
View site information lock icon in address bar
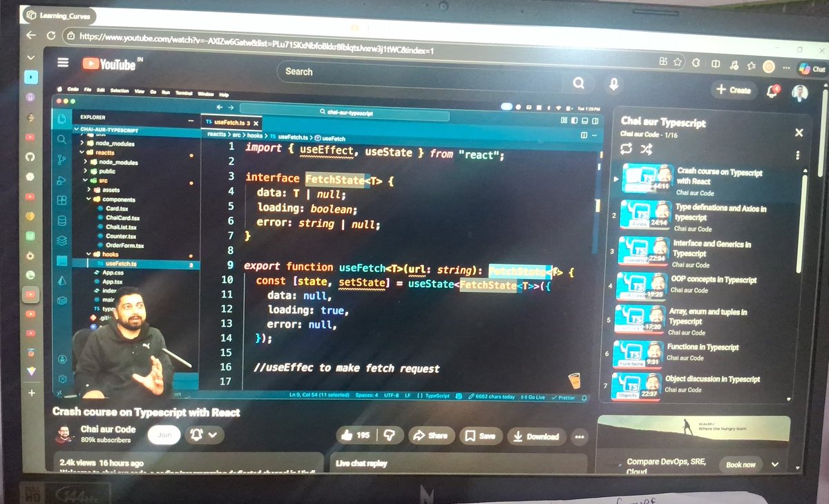(x=70, y=35)
